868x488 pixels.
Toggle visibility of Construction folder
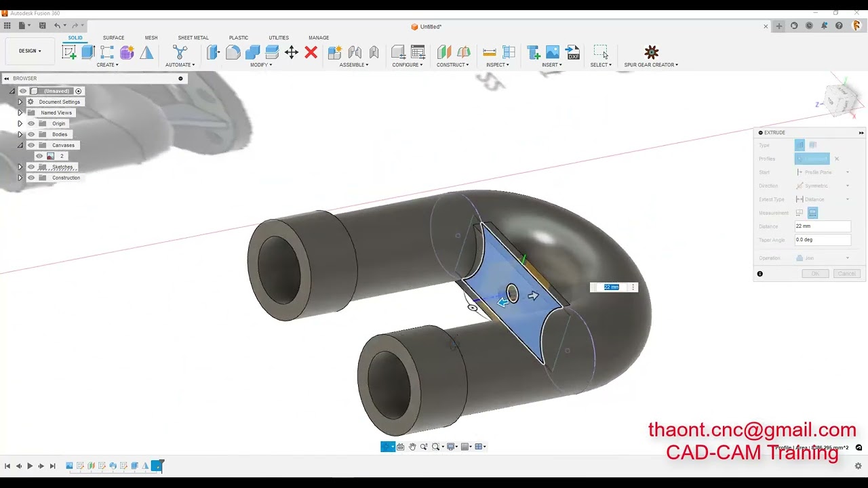click(31, 178)
